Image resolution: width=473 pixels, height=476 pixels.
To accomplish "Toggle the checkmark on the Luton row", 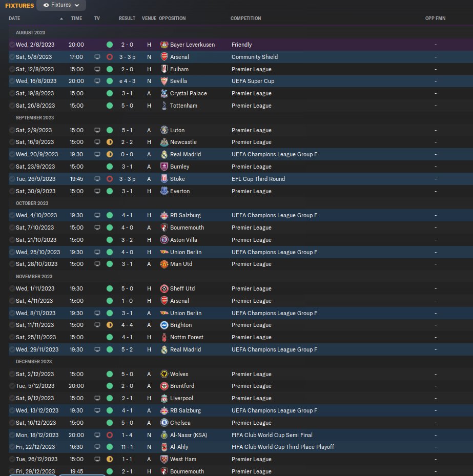I will pyautogui.click(x=12, y=130).
